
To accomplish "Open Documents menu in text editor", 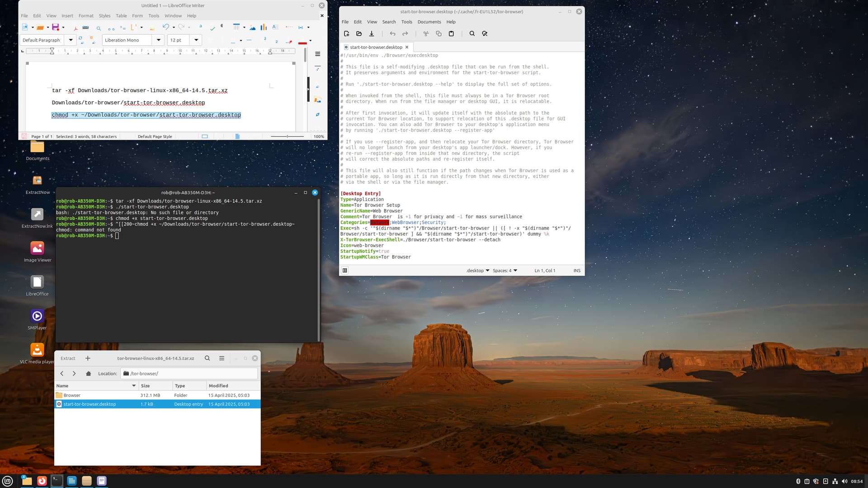I will (429, 22).
